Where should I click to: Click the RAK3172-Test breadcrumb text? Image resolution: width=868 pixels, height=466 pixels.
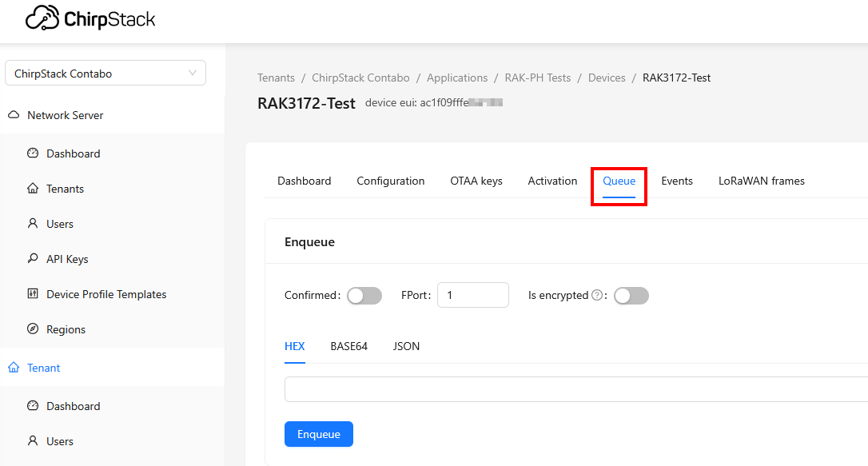[x=676, y=78]
